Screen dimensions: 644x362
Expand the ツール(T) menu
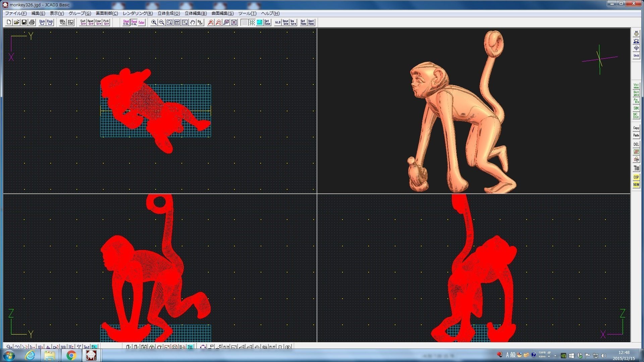[x=247, y=13]
